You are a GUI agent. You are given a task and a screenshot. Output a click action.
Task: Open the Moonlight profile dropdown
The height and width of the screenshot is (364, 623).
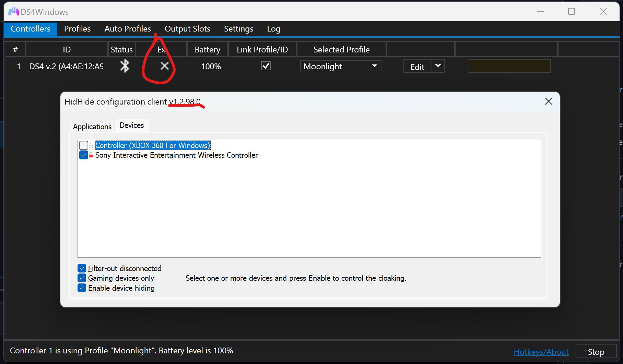[x=374, y=66]
